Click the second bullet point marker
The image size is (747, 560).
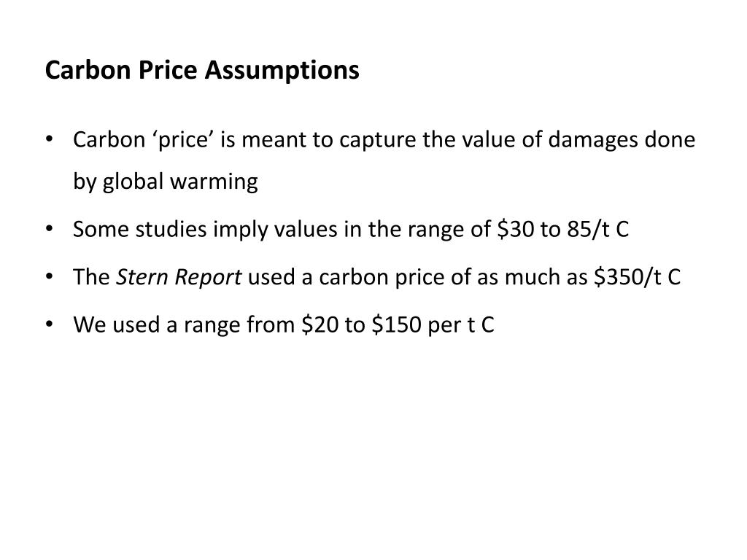coord(50,229)
